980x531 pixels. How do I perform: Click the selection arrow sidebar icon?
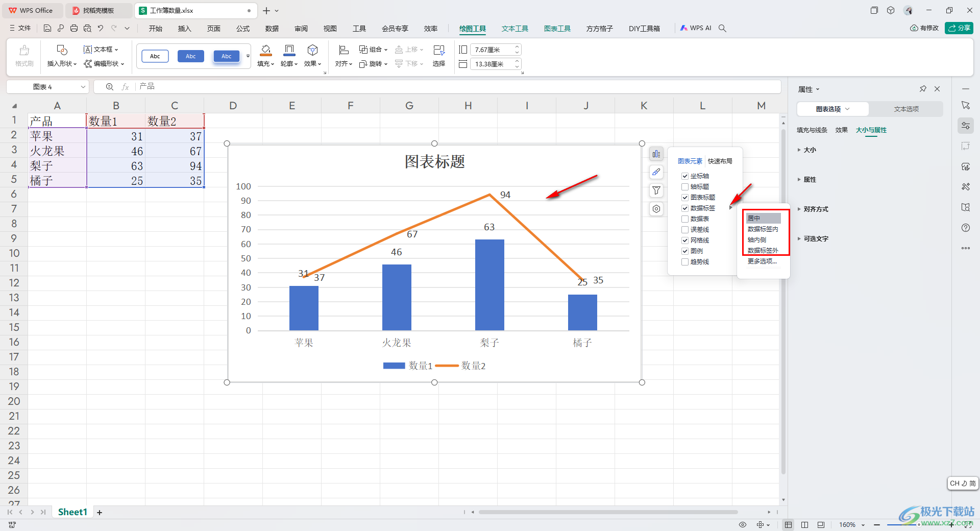[966, 105]
